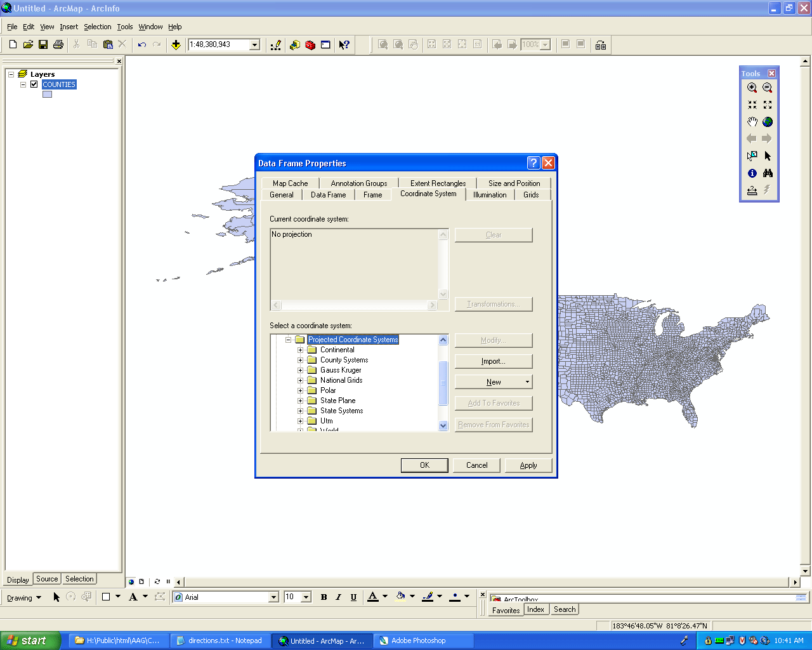The height and width of the screenshot is (650, 812).
Task: Click the Print icon in standard toolbar
Action: coord(58,44)
